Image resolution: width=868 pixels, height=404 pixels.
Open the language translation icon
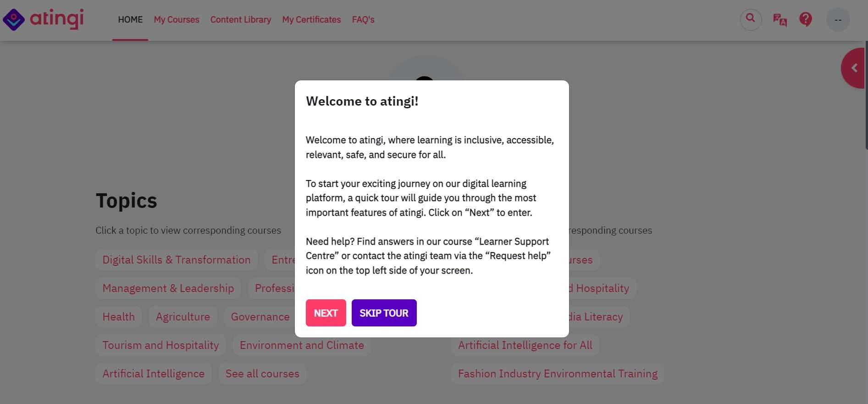coord(780,20)
